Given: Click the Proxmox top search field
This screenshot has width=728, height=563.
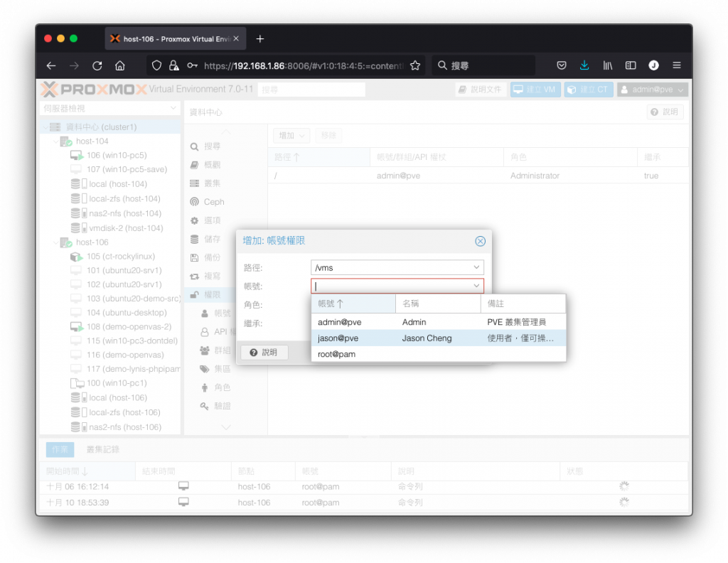Looking at the screenshot, I should point(311,90).
